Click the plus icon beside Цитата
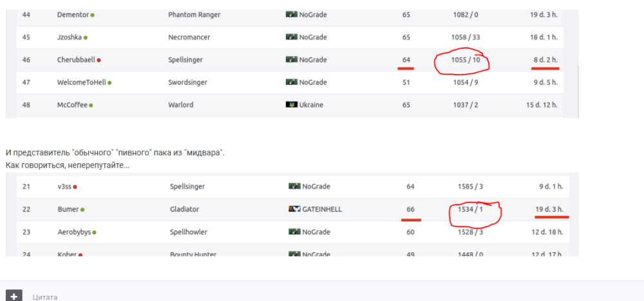Viewport: 644px width, 301px height. tap(15, 296)
